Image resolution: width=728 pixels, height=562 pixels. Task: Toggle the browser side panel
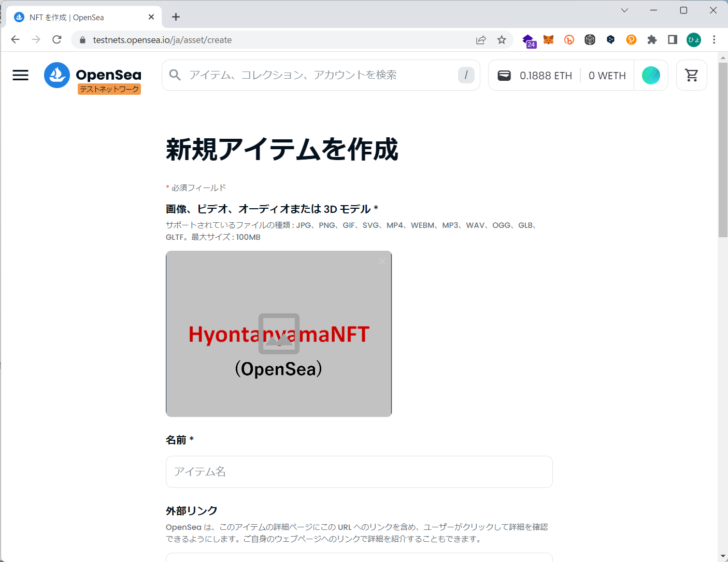tap(673, 40)
